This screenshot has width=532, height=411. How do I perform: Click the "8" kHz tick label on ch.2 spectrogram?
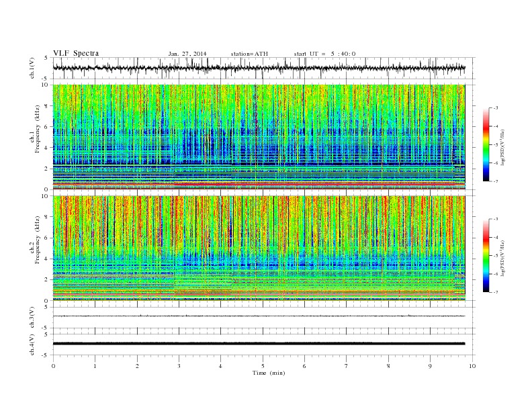point(47,217)
